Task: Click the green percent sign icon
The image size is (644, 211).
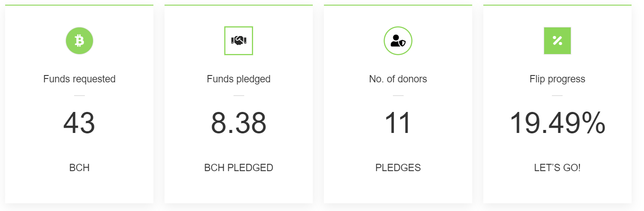Action: [557, 41]
